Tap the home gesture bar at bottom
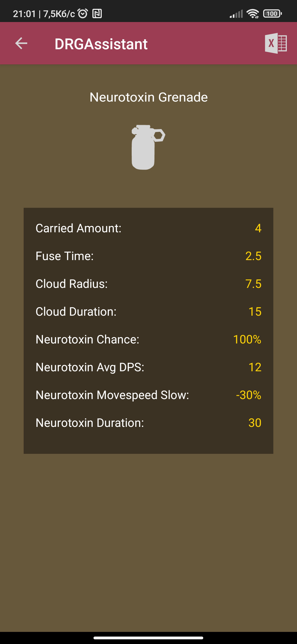The image size is (297, 644). [x=148, y=638]
